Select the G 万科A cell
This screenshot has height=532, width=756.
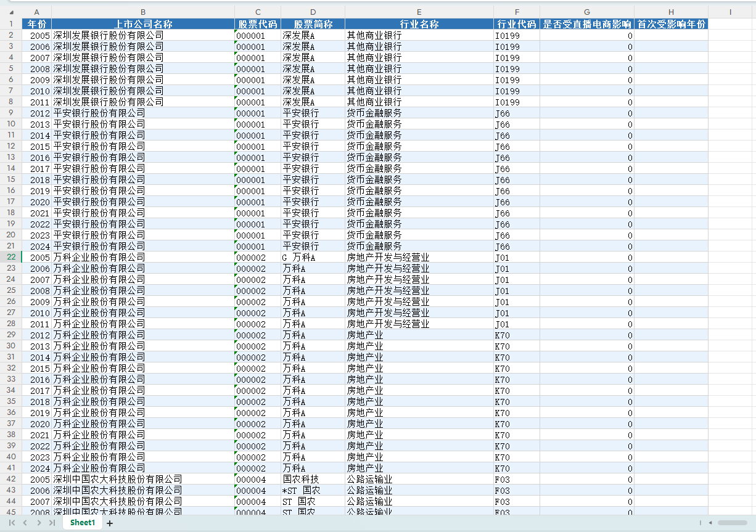tap(313, 257)
